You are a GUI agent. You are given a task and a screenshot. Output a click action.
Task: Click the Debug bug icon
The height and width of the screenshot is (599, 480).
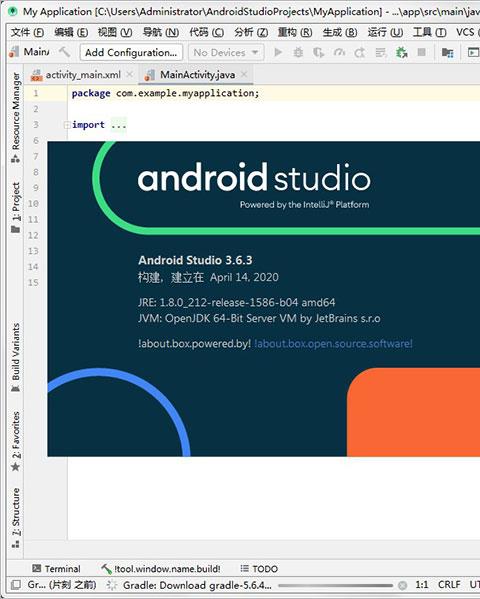pos(298,52)
